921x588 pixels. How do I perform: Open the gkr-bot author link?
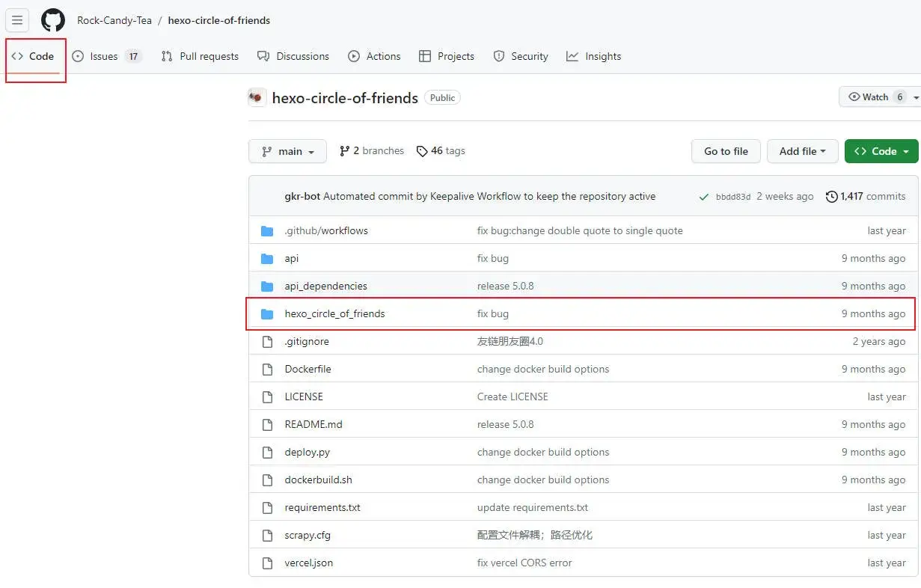click(x=302, y=197)
